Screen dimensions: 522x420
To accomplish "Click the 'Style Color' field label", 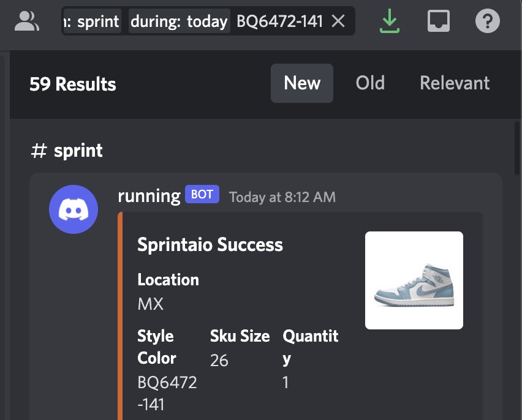I will (x=157, y=347).
